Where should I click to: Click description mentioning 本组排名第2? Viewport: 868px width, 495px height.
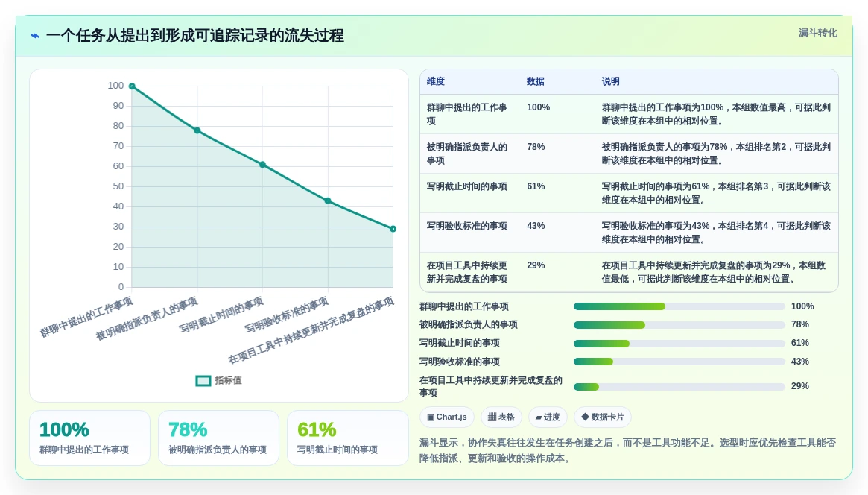tap(716, 154)
